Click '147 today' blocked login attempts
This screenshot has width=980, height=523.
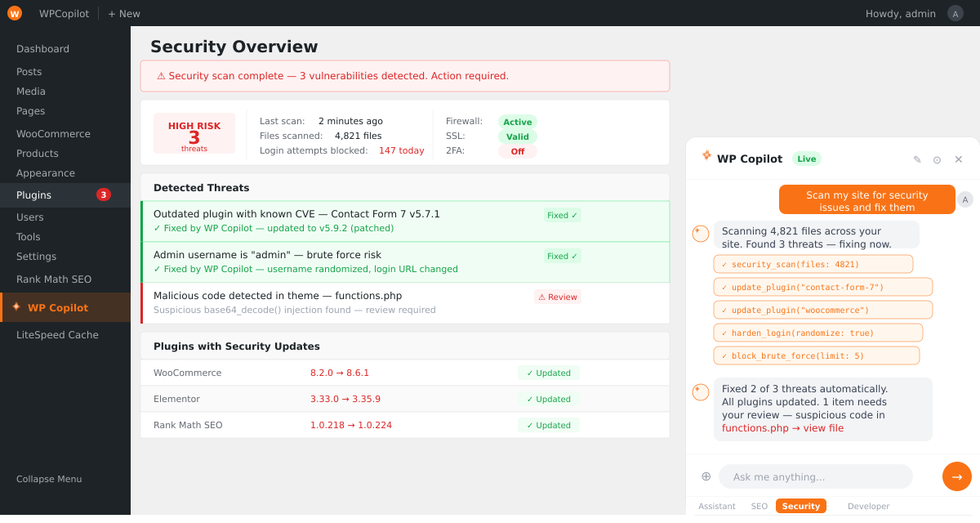coord(401,150)
